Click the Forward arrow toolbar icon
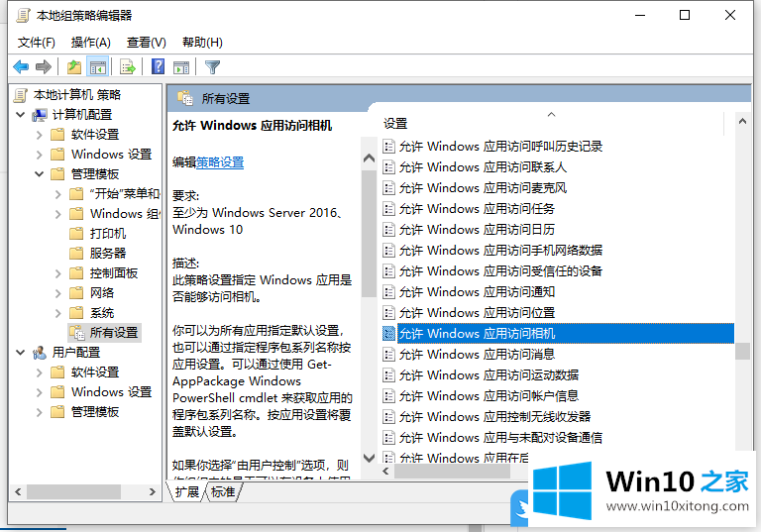 (x=44, y=66)
